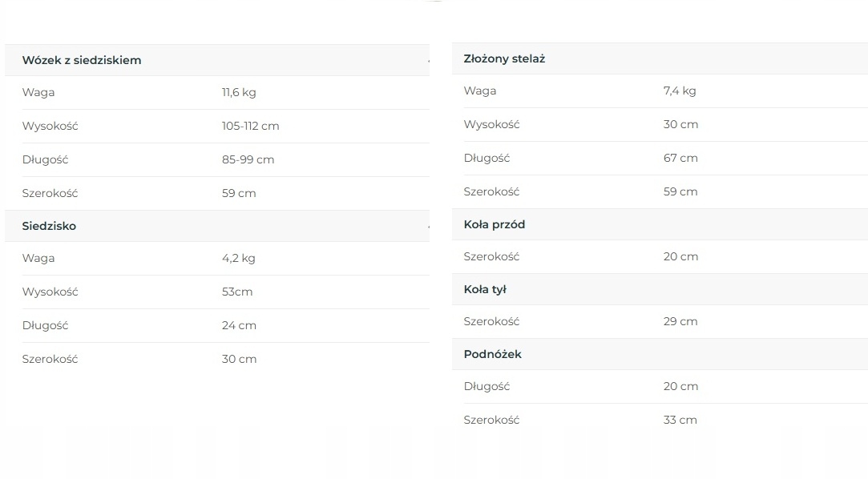Click the Wózek z siedziskiem heading text
The height and width of the screenshot is (479, 868).
82,60
